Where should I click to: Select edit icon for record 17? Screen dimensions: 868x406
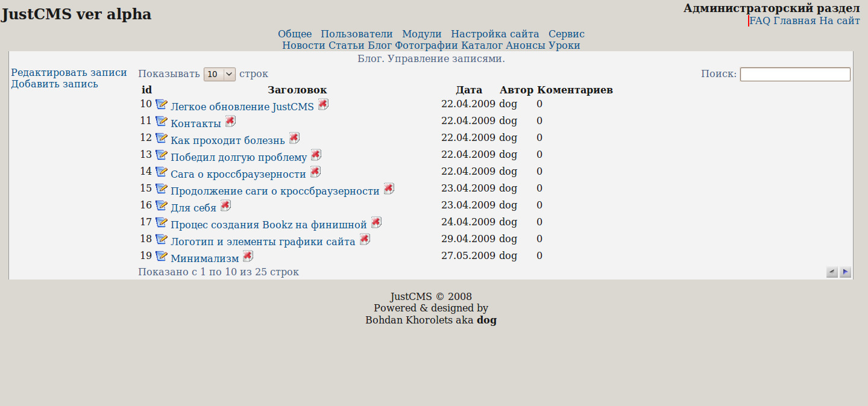point(162,222)
